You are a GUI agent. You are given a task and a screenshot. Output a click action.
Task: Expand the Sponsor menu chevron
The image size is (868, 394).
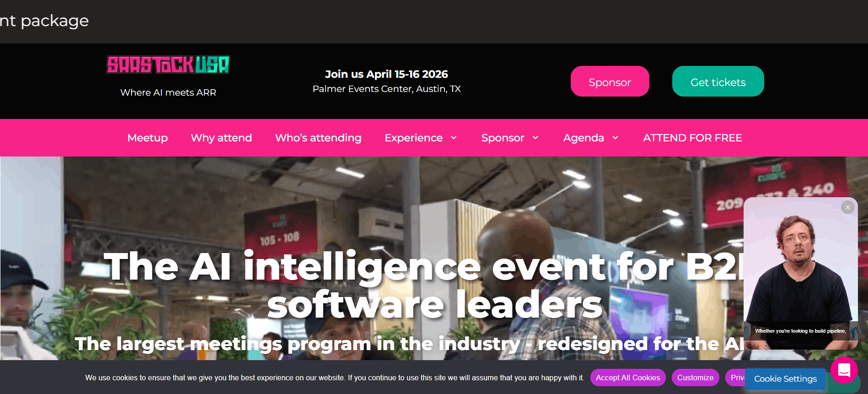coord(536,138)
